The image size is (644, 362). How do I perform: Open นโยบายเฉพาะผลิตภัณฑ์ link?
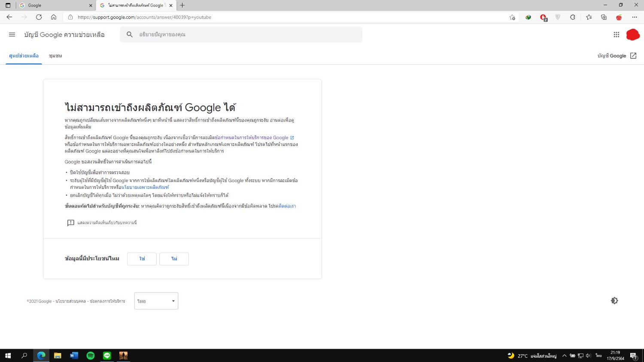tap(145, 188)
